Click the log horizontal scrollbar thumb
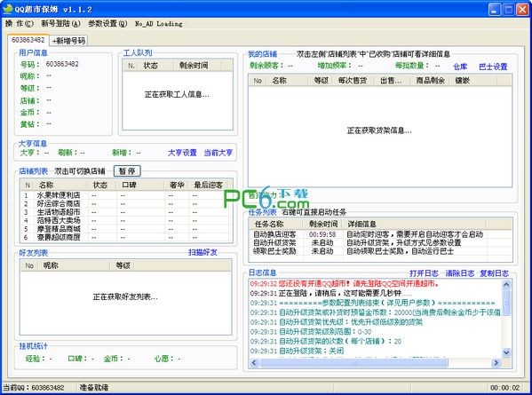 pos(353,363)
